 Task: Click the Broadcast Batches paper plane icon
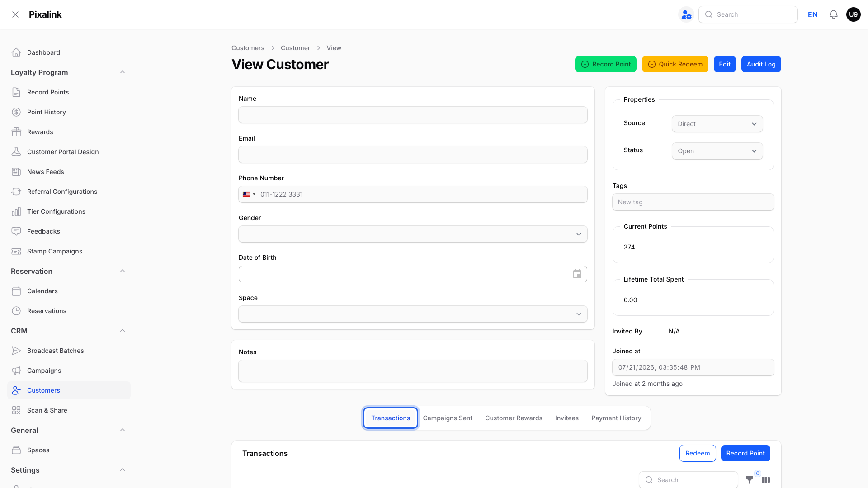(16, 351)
